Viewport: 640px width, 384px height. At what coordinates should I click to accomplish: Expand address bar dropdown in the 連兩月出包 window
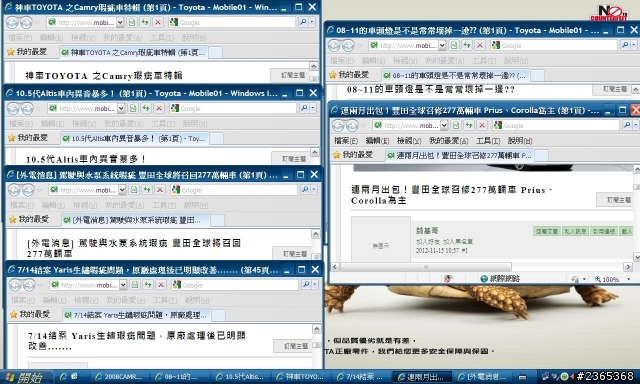(444, 125)
